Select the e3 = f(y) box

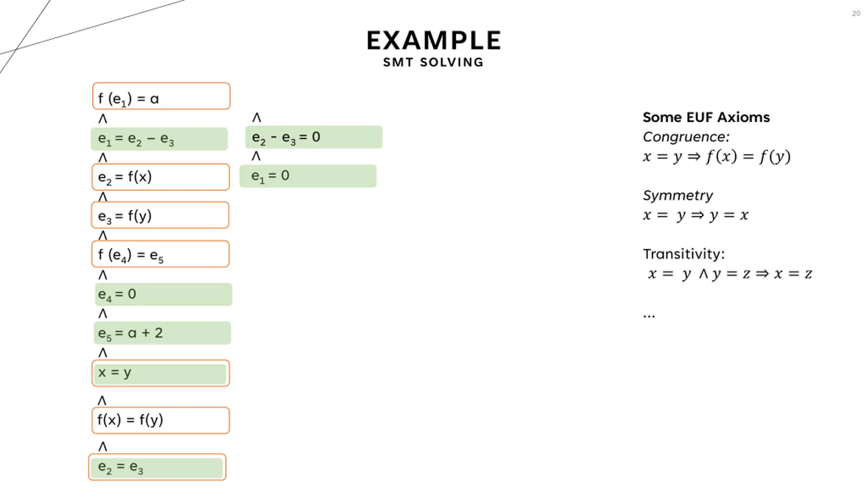click(x=160, y=215)
